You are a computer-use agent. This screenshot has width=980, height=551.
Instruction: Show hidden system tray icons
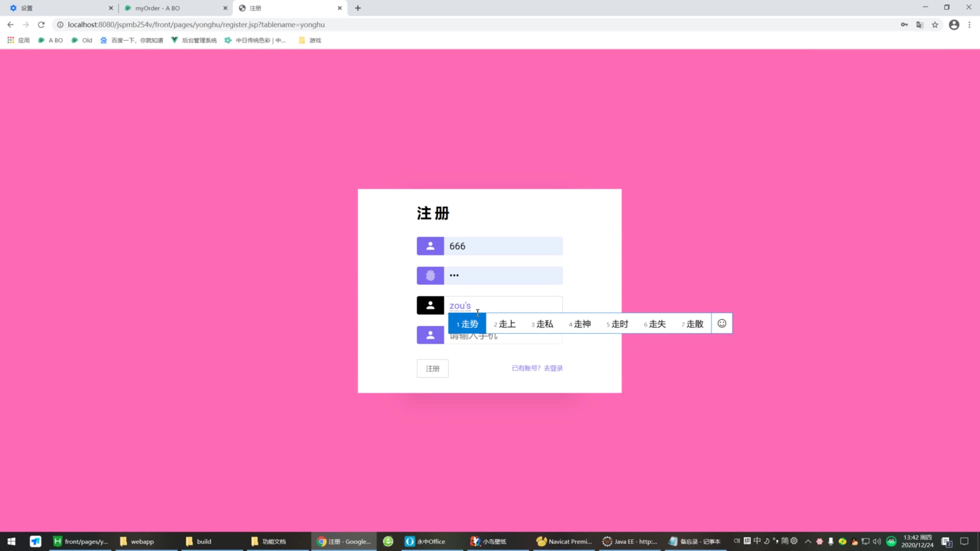(x=808, y=541)
